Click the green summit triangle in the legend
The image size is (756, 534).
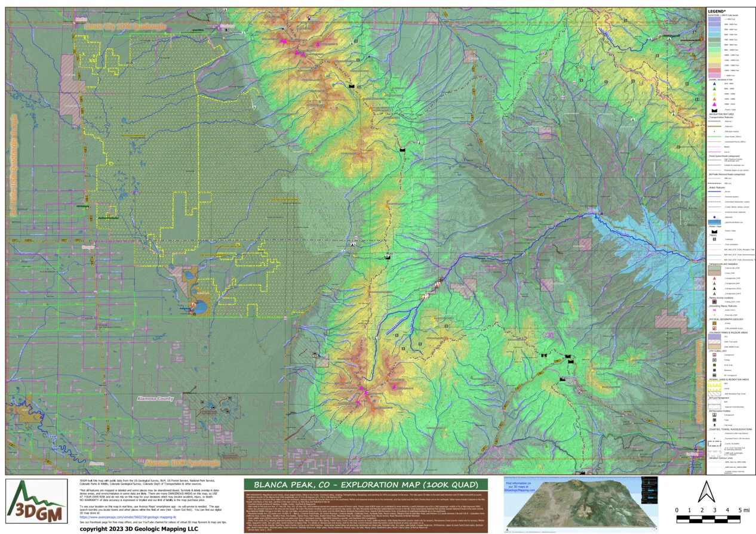pos(714,89)
